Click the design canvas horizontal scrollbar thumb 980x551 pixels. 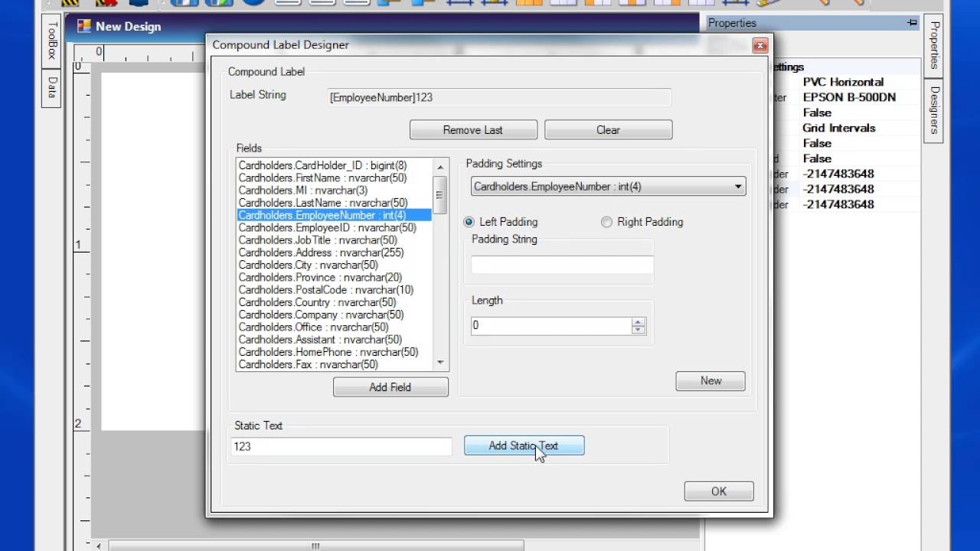[315, 546]
